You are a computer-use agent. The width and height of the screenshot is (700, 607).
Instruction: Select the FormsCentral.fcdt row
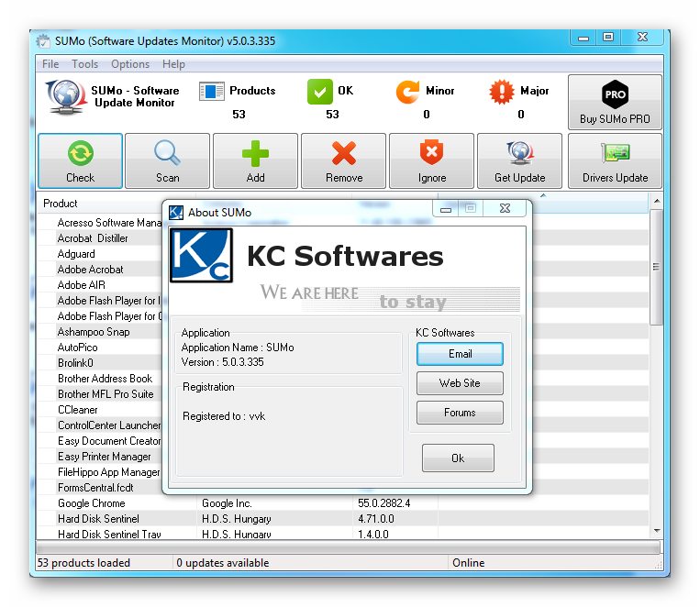pos(96,488)
